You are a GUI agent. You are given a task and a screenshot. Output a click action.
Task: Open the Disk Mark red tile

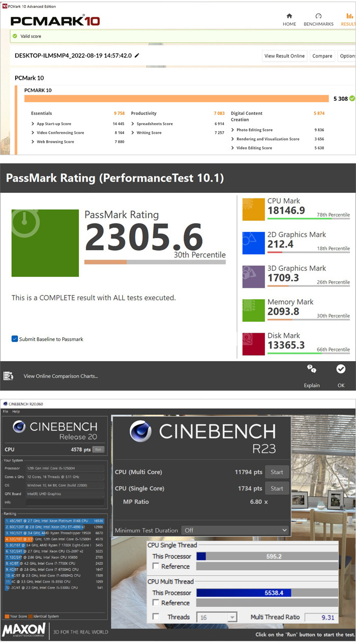pos(253,344)
